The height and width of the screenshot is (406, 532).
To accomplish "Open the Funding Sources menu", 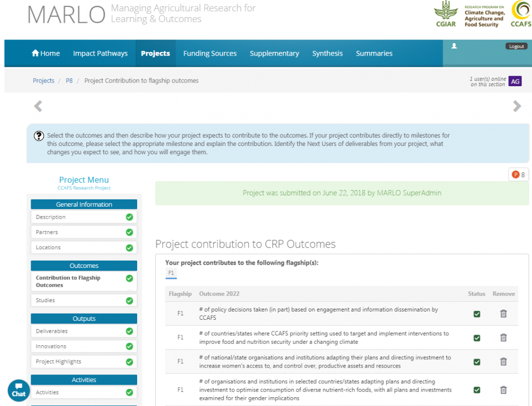I will [x=210, y=53].
